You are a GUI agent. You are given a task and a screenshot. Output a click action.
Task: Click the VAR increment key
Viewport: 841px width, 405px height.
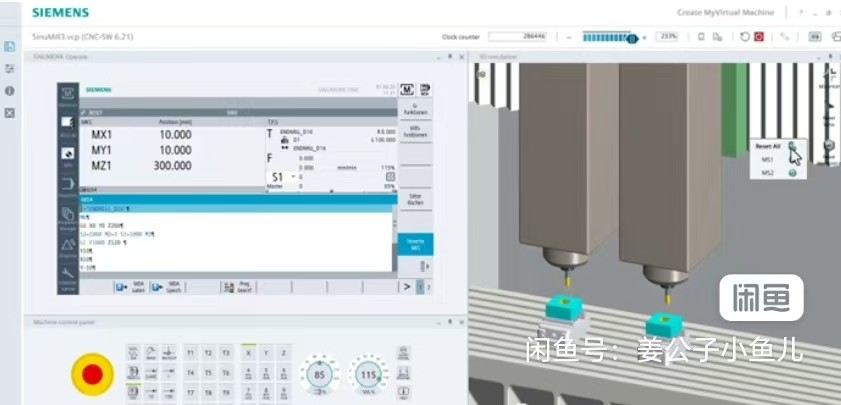tap(151, 373)
